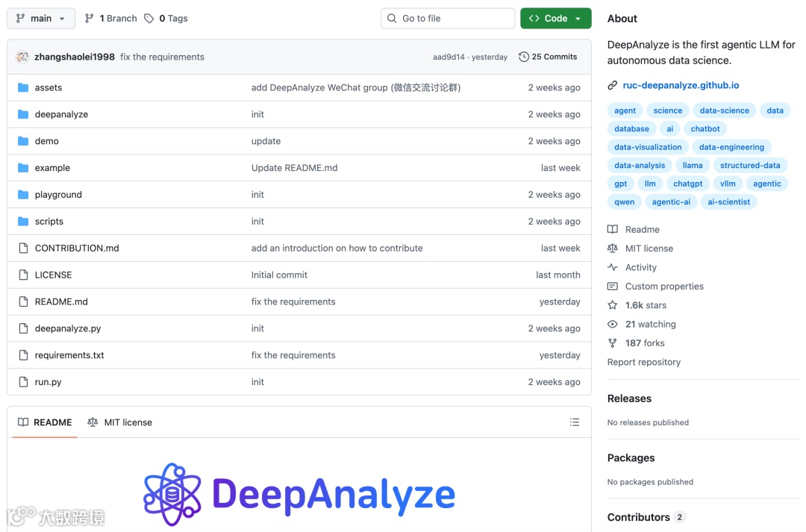
Task: Open the Releases section heading
Action: pos(629,399)
